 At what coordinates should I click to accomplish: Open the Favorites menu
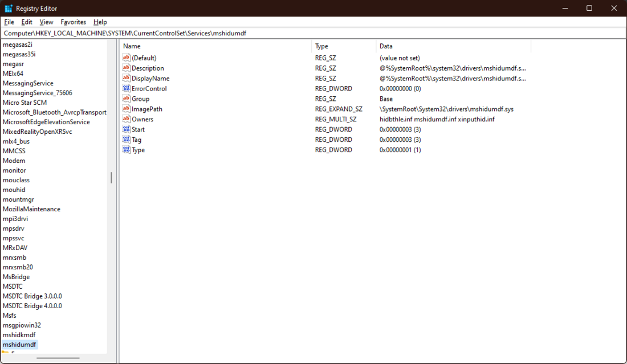[73, 22]
